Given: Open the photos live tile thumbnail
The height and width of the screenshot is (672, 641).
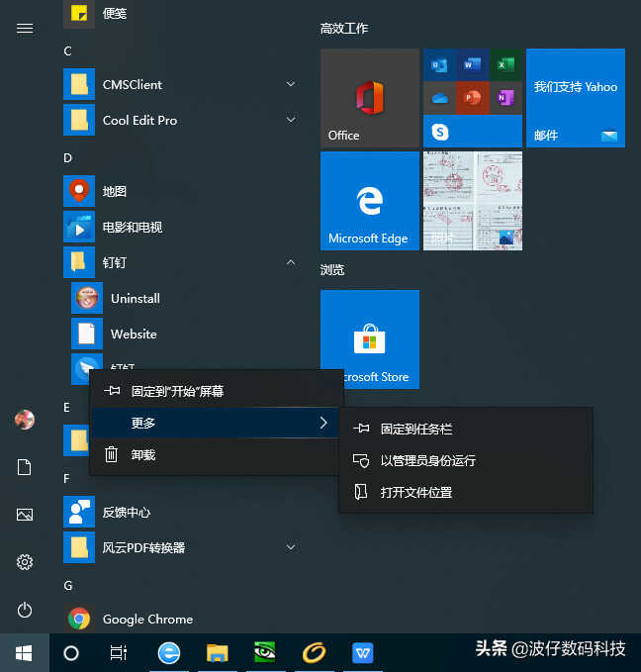Looking at the screenshot, I should [473, 201].
